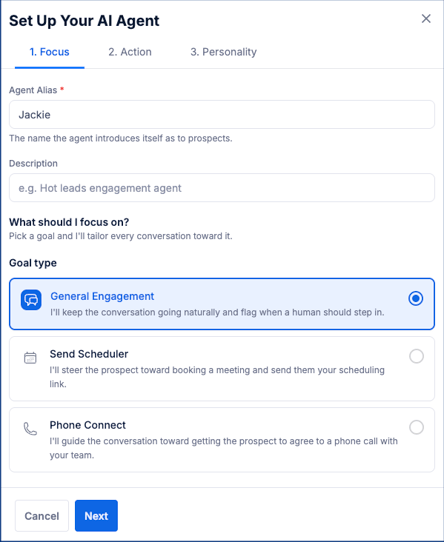This screenshot has height=542, width=444.
Task: Select the Phone Connect radio button
Action: [416, 427]
